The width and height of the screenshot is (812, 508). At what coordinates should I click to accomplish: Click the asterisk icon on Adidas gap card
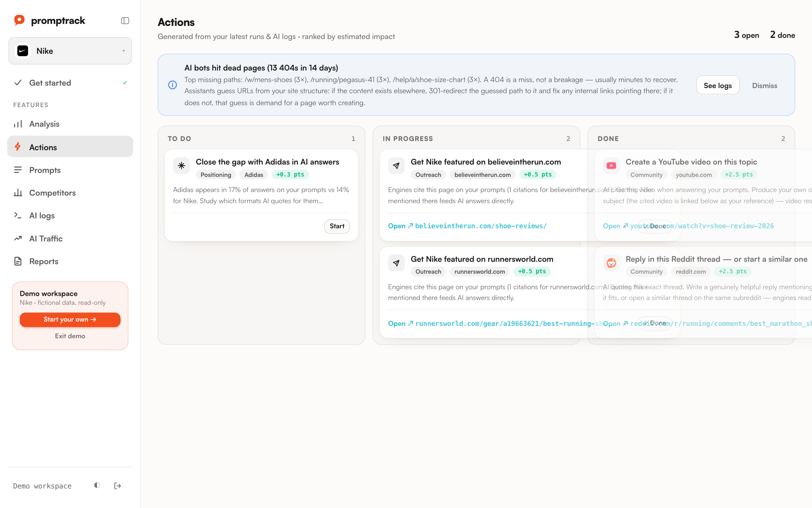(182, 165)
